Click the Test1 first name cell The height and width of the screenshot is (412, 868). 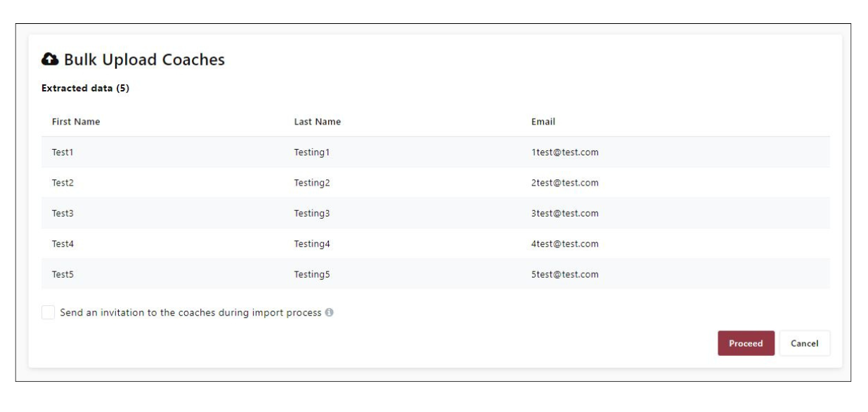(x=63, y=152)
